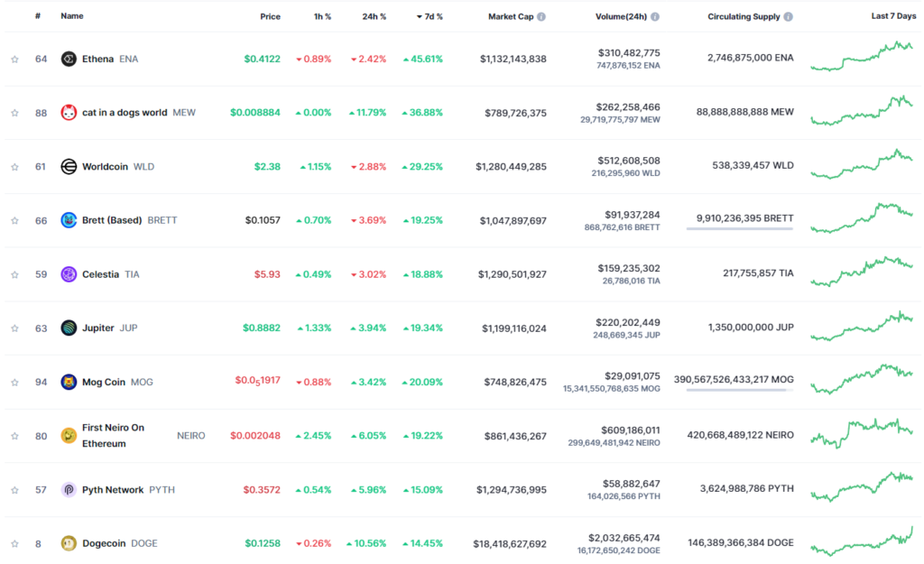Image resolution: width=924 pixels, height=564 pixels.
Task: Open the Dogecoin logo icon
Action: pos(69,543)
